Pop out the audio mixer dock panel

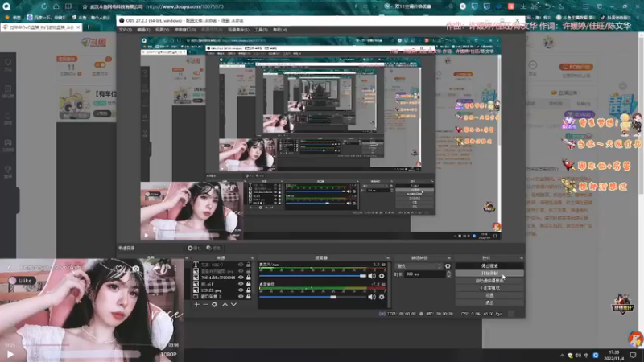click(387, 257)
